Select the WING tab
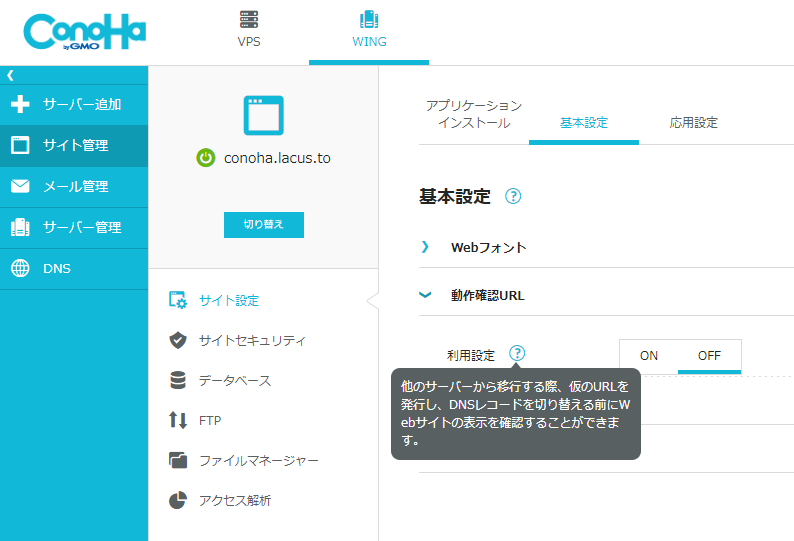794x541 pixels. pos(369,30)
